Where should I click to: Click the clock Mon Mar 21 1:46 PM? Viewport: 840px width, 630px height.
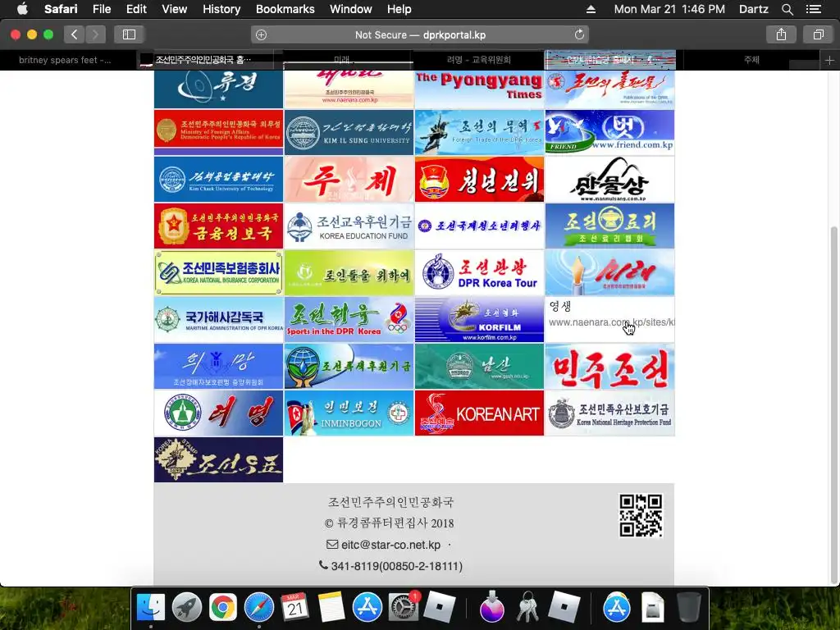click(x=669, y=9)
